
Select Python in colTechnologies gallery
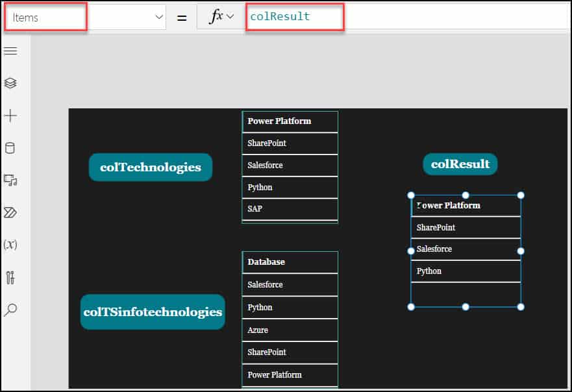pos(290,187)
